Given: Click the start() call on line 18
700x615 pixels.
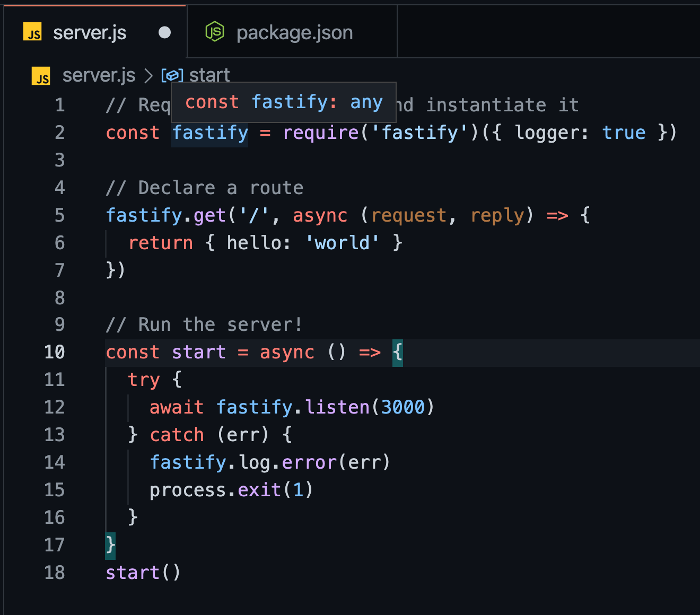Looking at the screenshot, I should 143,573.
